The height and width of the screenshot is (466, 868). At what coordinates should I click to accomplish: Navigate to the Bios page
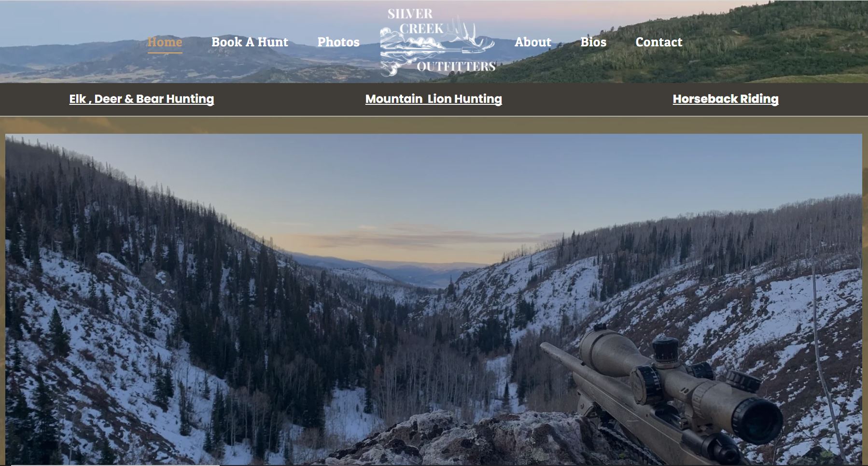[x=593, y=42]
